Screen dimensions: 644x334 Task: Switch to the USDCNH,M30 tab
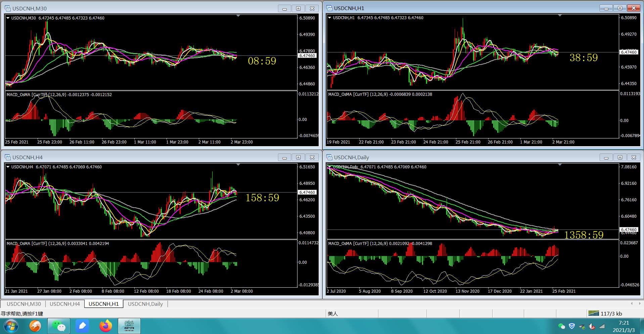(x=24, y=304)
